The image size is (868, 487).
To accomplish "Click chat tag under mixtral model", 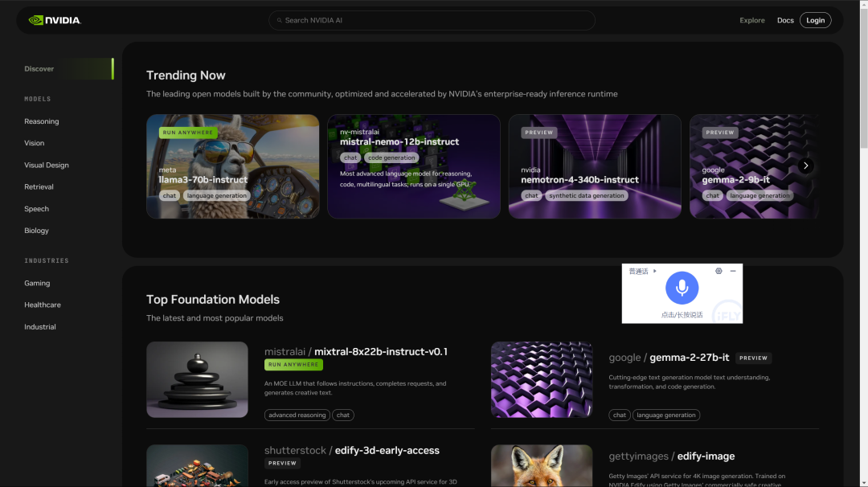I will [343, 415].
